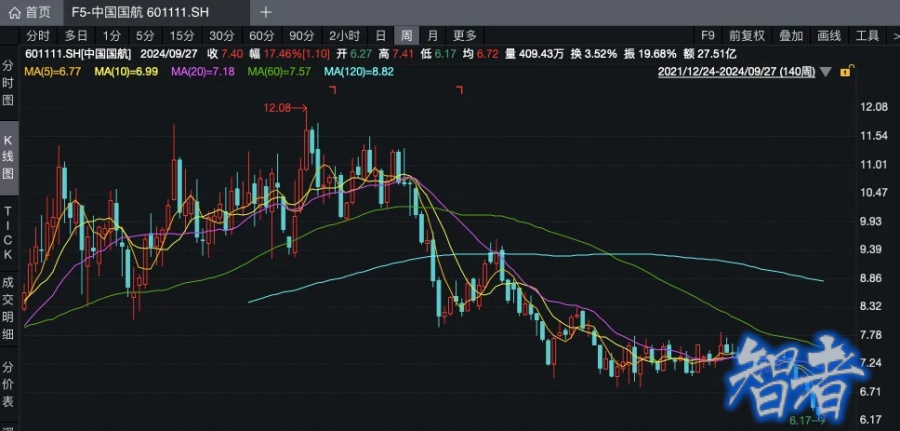The height and width of the screenshot is (431, 900).
Task: Open the F9 deep info button
Action: (708, 36)
